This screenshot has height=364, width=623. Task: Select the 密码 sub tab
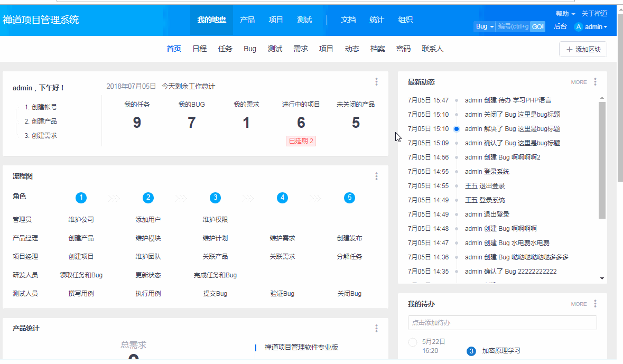pos(403,49)
